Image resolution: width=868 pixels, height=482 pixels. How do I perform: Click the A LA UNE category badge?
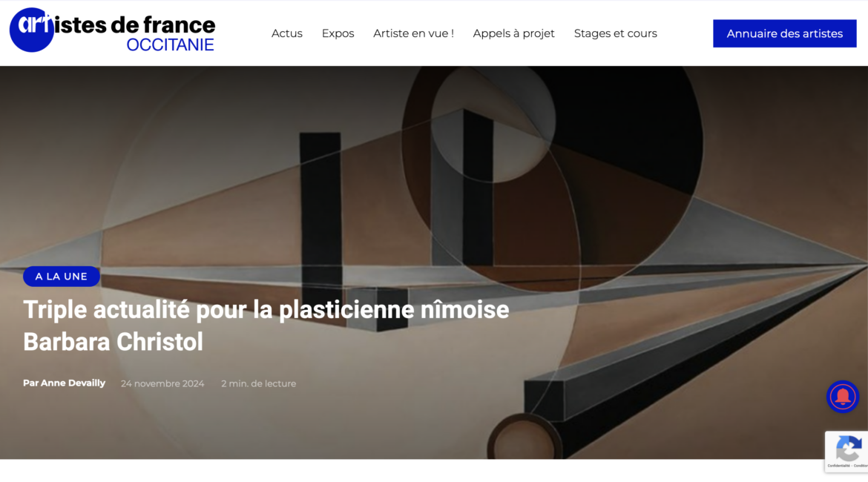point(62,276)
